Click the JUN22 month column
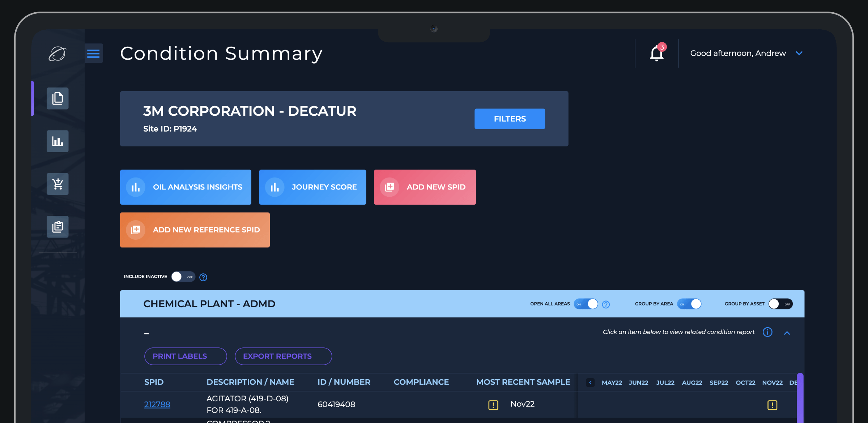Viewport: 868px width, 423px height. pyautogui.click(x=638, y=383)
